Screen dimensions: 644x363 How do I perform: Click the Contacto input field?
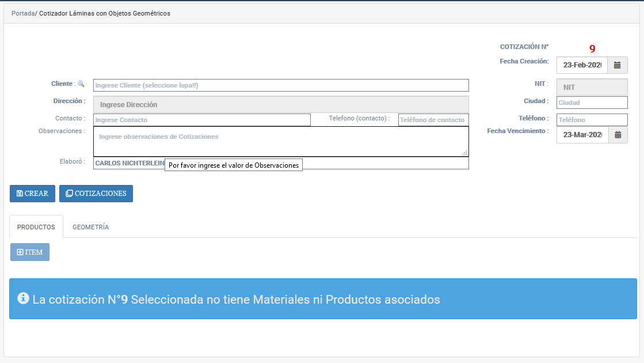pyautogui.click(x=201, y=120)
